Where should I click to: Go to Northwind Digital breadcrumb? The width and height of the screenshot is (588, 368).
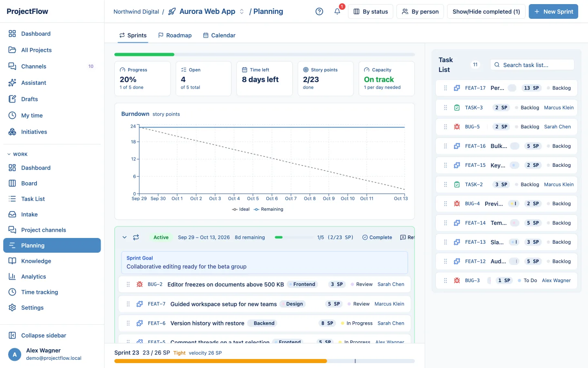(x=136, y=11)
